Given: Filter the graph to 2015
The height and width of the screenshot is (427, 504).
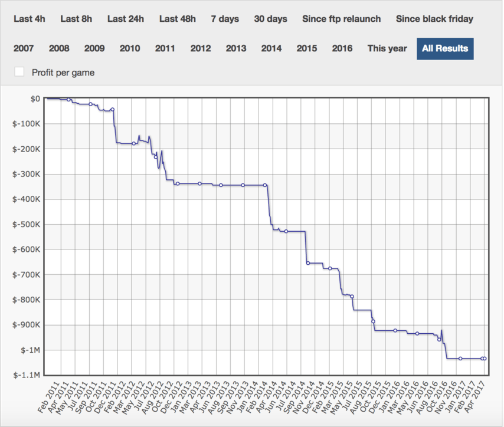Looking at the screenshot, I should click(x=307, y=48).
